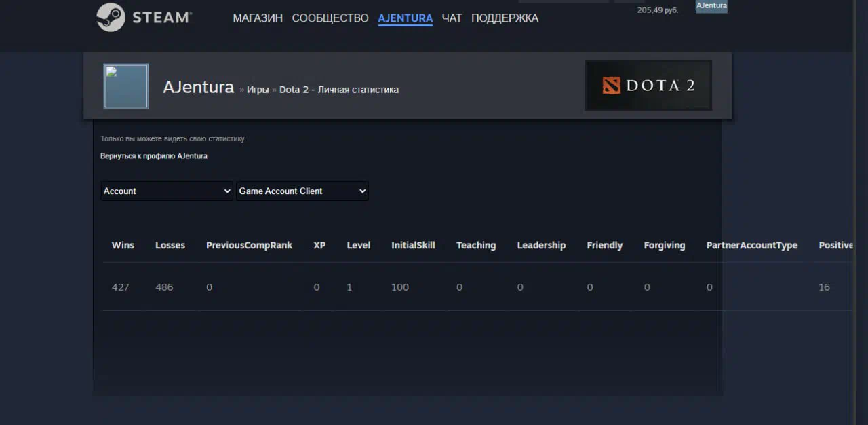
Task: Click the 205,49 руб. wallet balance
Action: pos(658,10)
